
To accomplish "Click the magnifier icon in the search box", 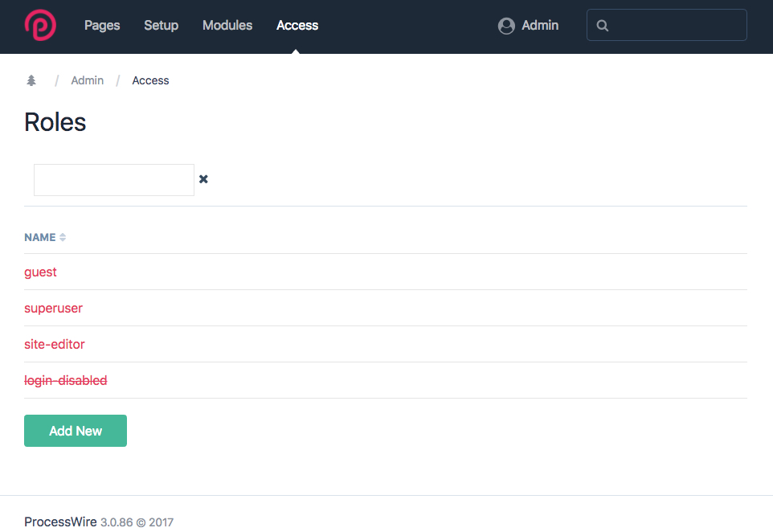I will (603, 25).
